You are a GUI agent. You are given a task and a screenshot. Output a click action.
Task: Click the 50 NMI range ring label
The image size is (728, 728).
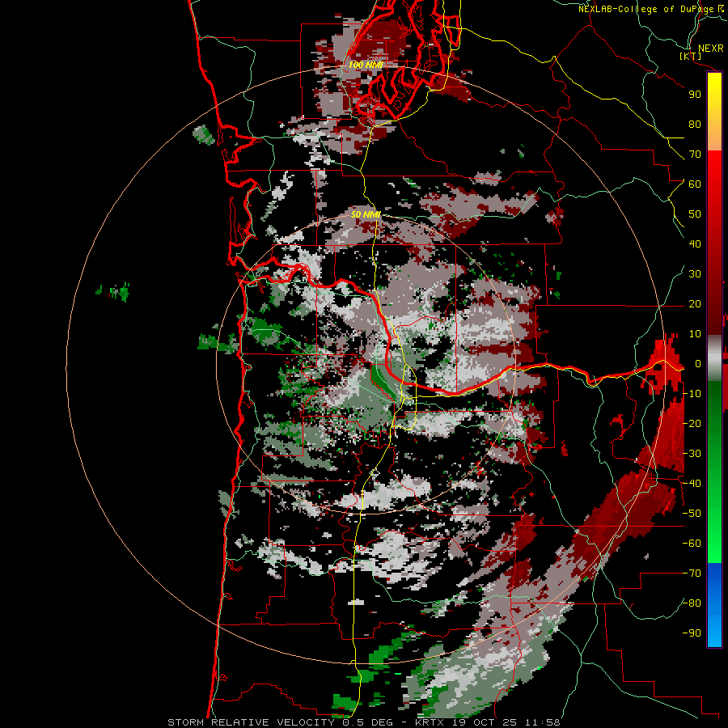[366, 214]
